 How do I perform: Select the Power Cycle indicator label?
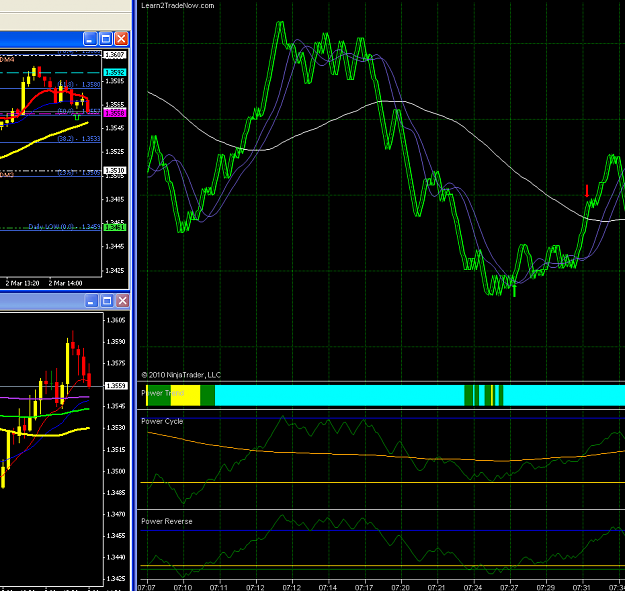pyautogui.click(x=162, y=421)
